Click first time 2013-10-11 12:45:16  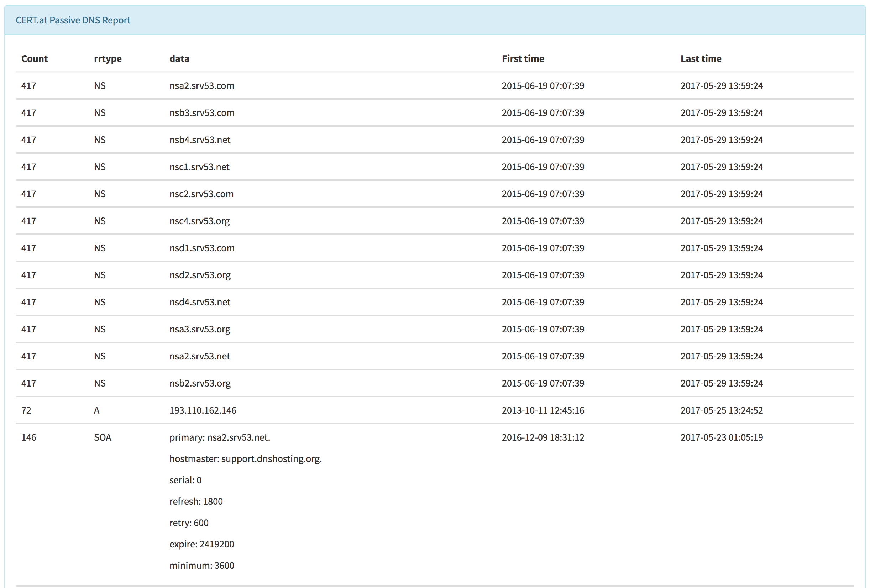point(543,411)
